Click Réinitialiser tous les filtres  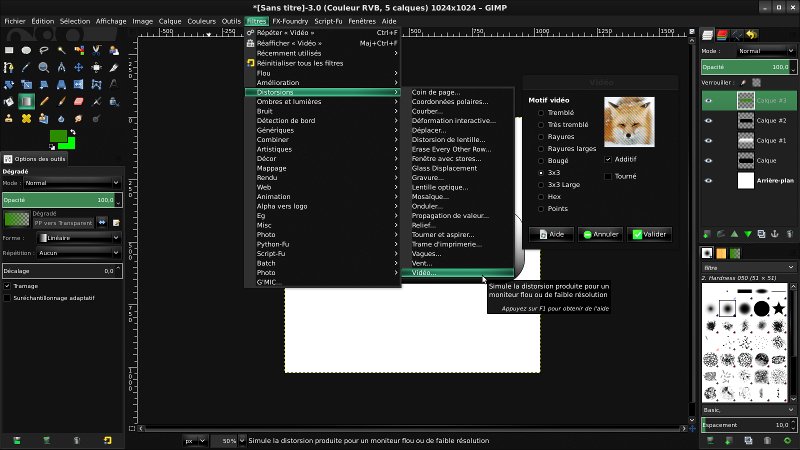click(323, 63)
